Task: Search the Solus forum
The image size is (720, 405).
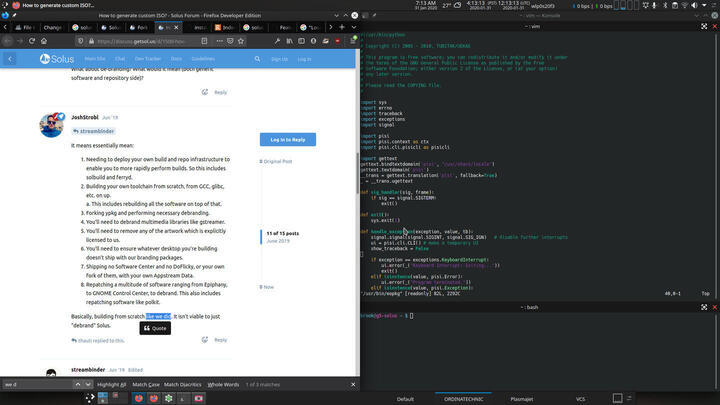Action: (258, 59)
